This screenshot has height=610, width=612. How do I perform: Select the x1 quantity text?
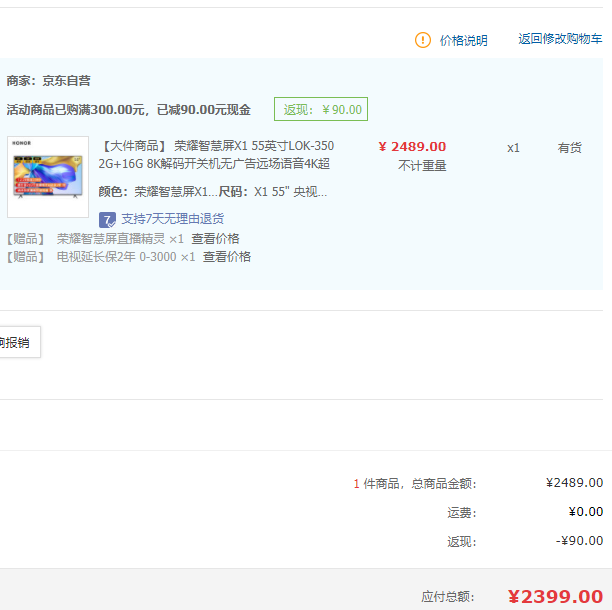point(513,148)
